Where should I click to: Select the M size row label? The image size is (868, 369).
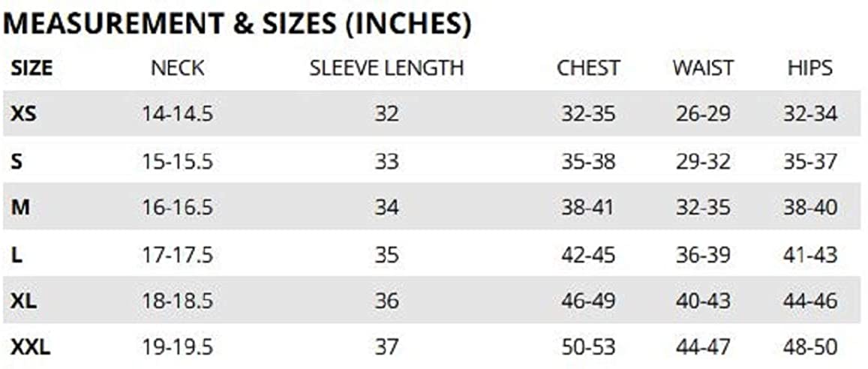pyautogui.click(x=20, y=208)
